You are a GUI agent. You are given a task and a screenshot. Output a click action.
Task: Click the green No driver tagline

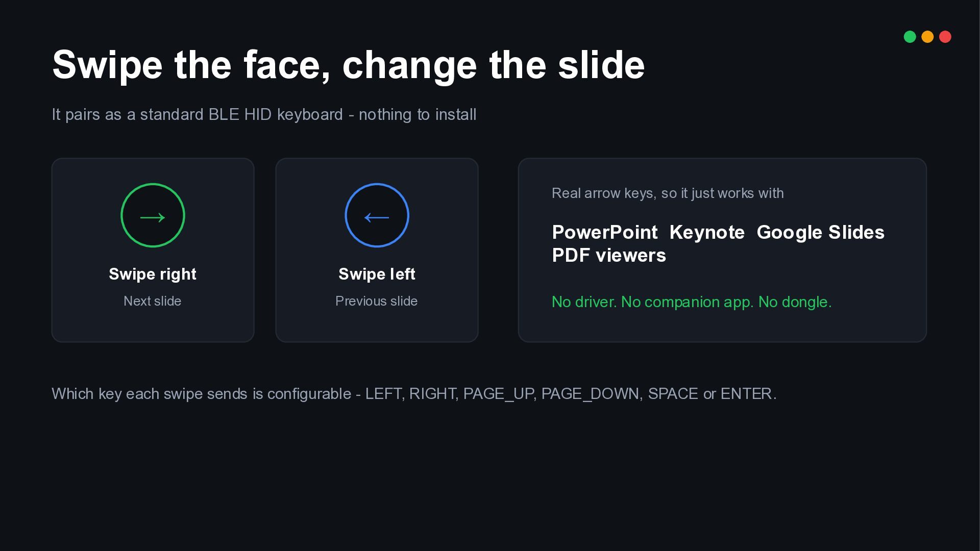[692, 302]
